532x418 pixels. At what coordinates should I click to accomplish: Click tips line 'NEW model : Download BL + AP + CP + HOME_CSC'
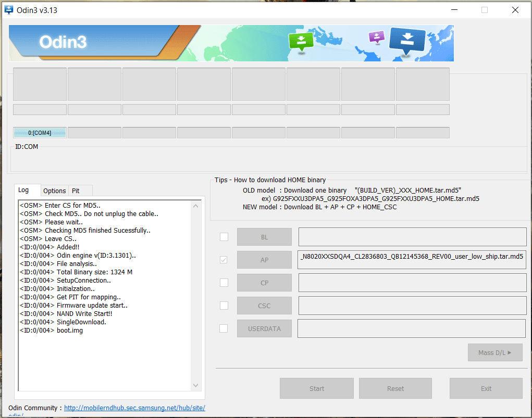[319, 207]
